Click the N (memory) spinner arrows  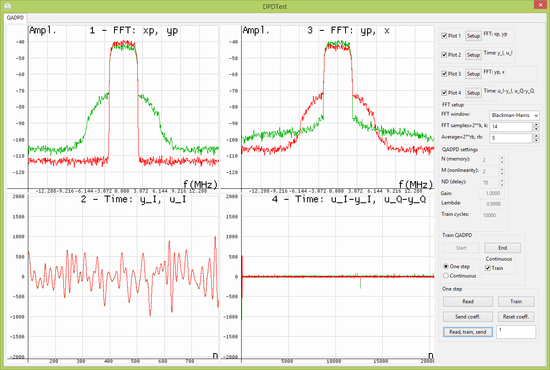502,160
